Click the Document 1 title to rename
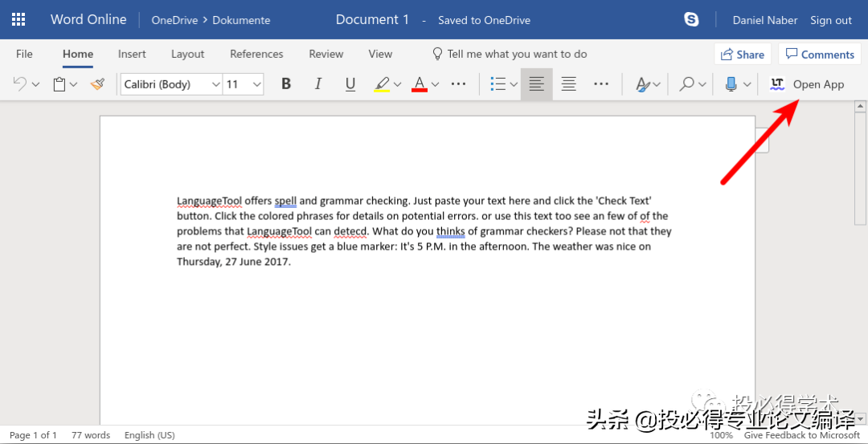 (373, 19)
